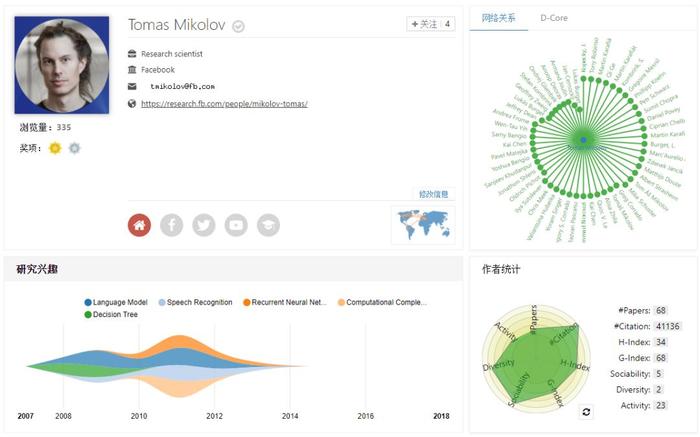This screenshot has height=437, width=700.
Task: Open the red home page icon
Action: [139, 225]
